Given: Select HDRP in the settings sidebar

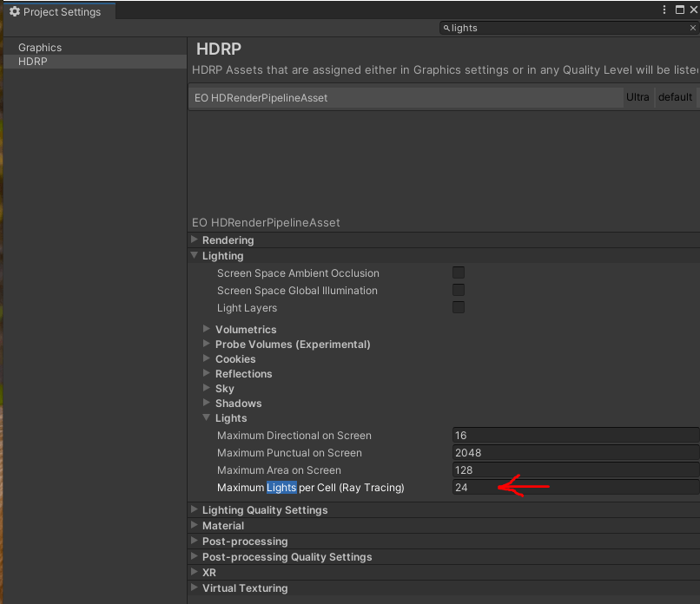Looking at the screenshot, I should (33, 62).
